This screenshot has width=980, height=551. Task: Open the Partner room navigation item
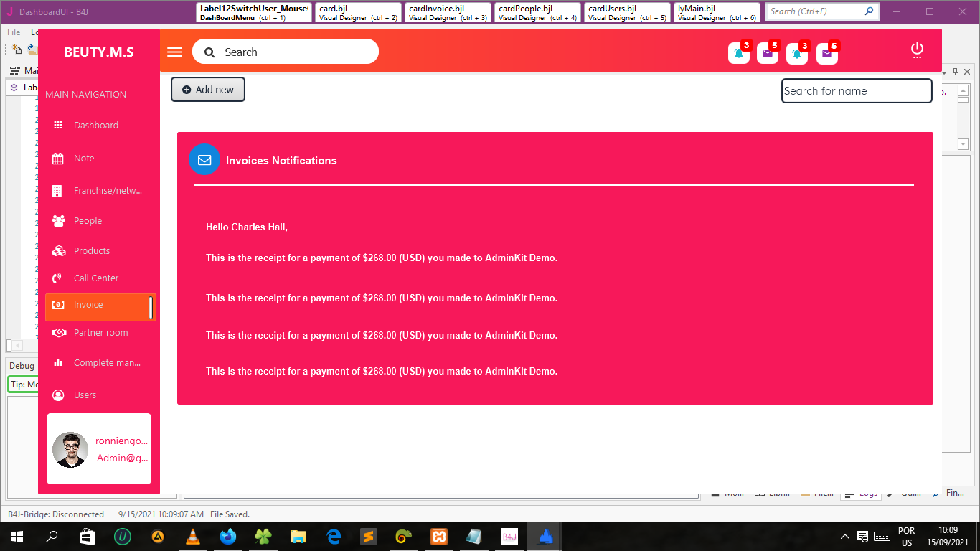(x=100, y=333)
